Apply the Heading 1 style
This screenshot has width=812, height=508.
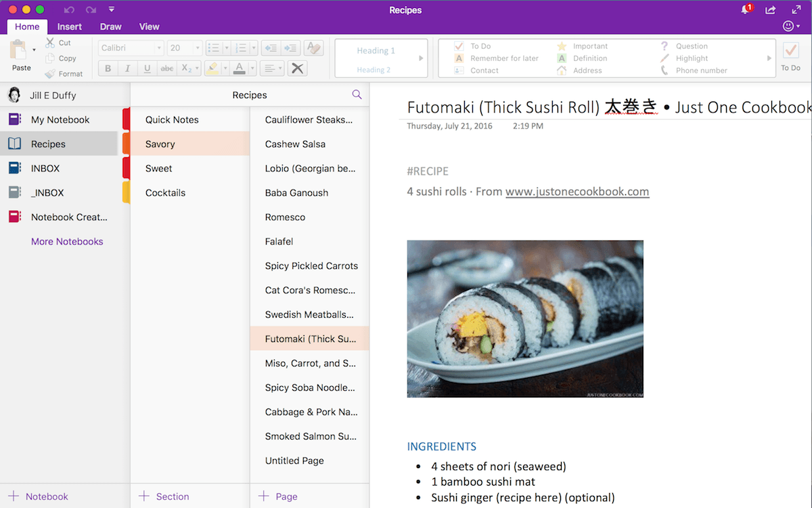click(x=376, y=50)
